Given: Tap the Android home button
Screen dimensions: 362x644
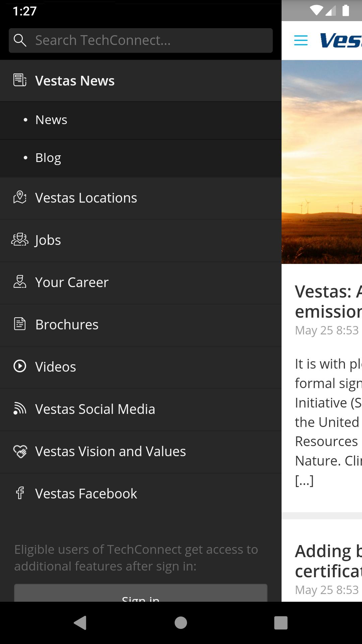Looking at the screenshot, I should (x=181, y=623).
